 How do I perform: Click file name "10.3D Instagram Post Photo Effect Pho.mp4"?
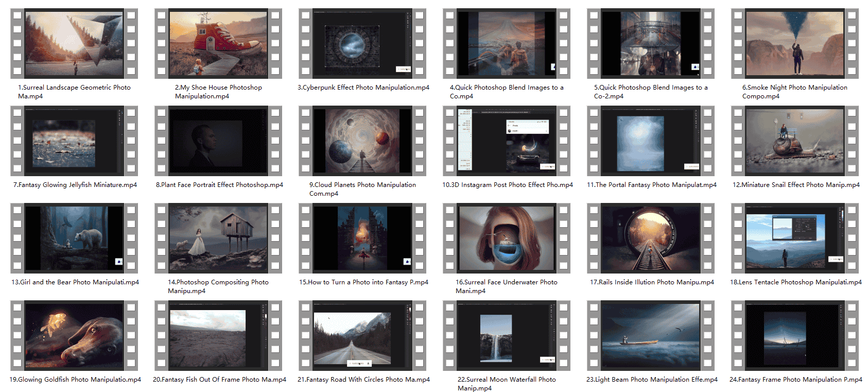pyautogui.click(x=508, y=185)
